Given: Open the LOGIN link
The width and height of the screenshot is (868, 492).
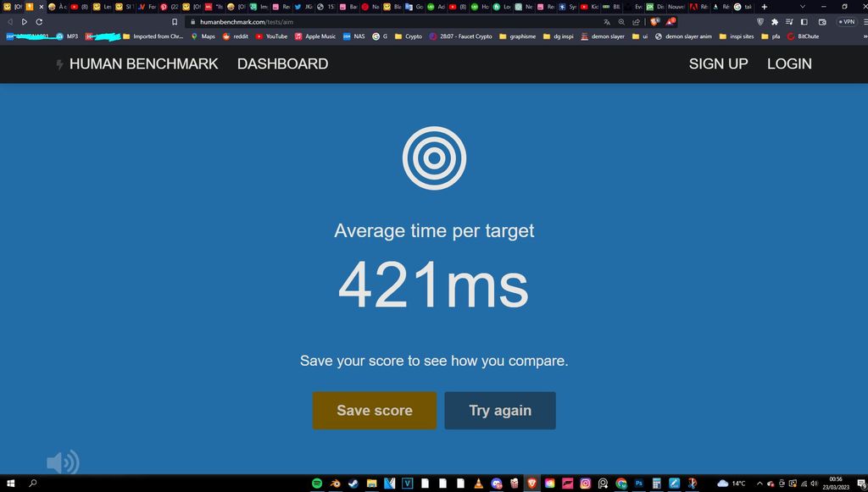Looking at the screenshot, I should [789, 64].
